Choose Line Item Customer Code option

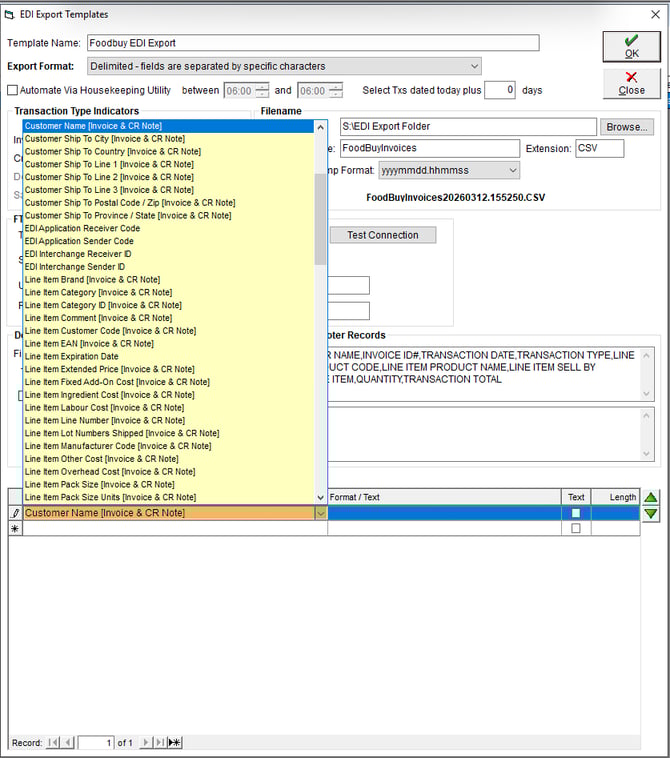[168, 331]
